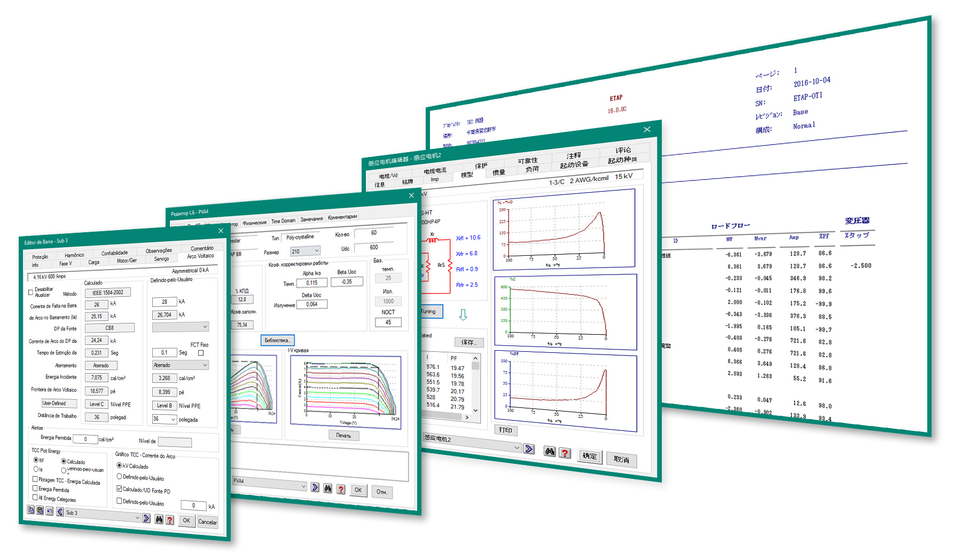Select the Ia radio button in TCC Plot Energy

[x=36, y=470]
